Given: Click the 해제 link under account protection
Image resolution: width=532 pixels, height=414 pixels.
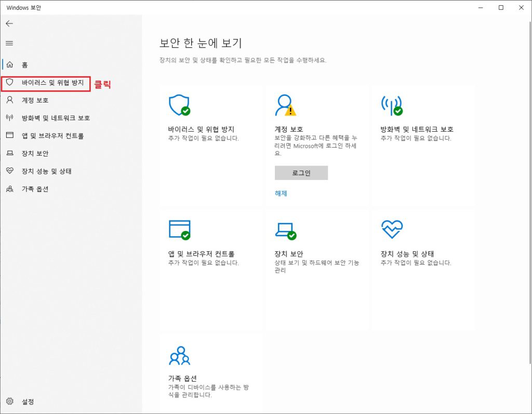Looking at the screenshot, I should point(281,193).
